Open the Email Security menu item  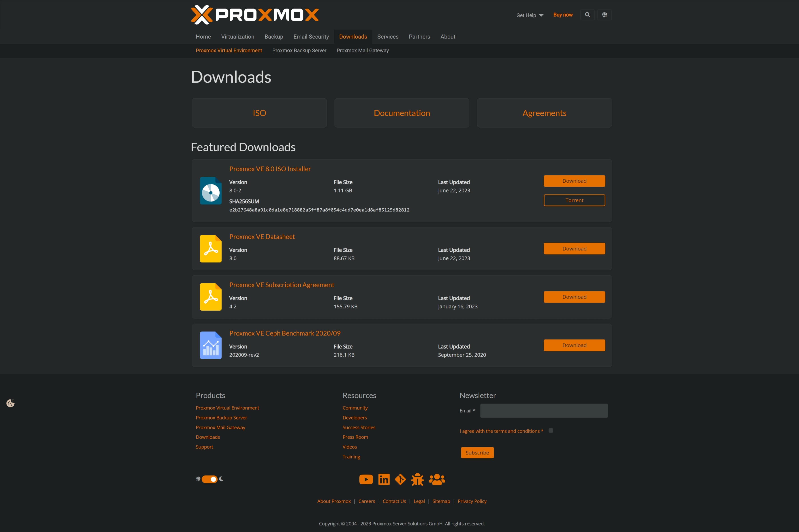point(311,37)
